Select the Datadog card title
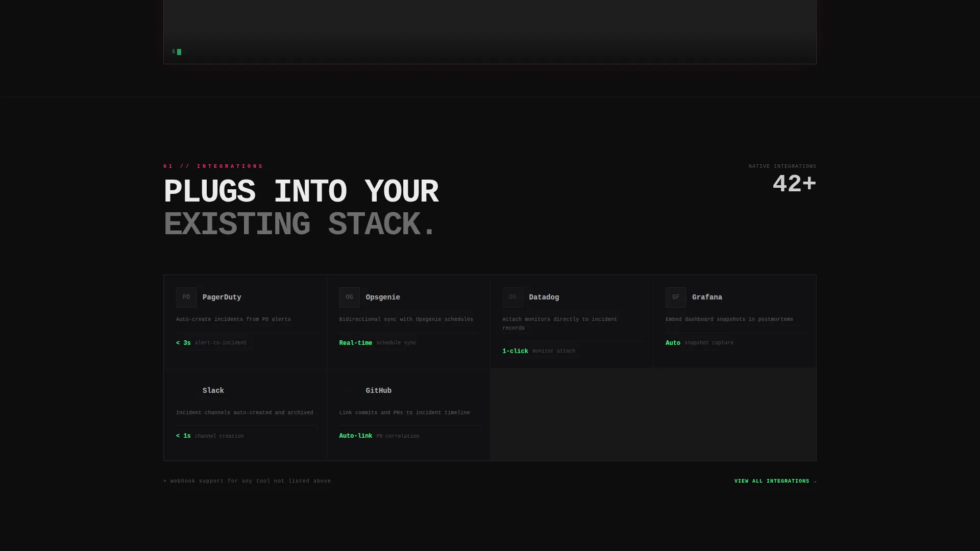The height and width of the screenshot is (551, 980). [x=544, y=297]
